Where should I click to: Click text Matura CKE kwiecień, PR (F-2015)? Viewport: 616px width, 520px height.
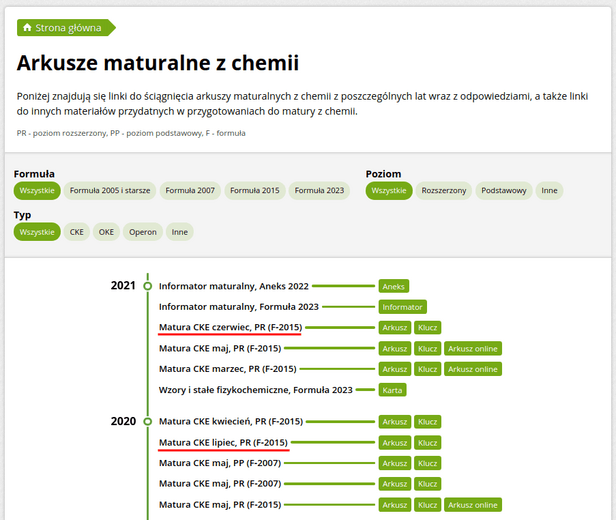pyautogui.click(x=231, y=421)
